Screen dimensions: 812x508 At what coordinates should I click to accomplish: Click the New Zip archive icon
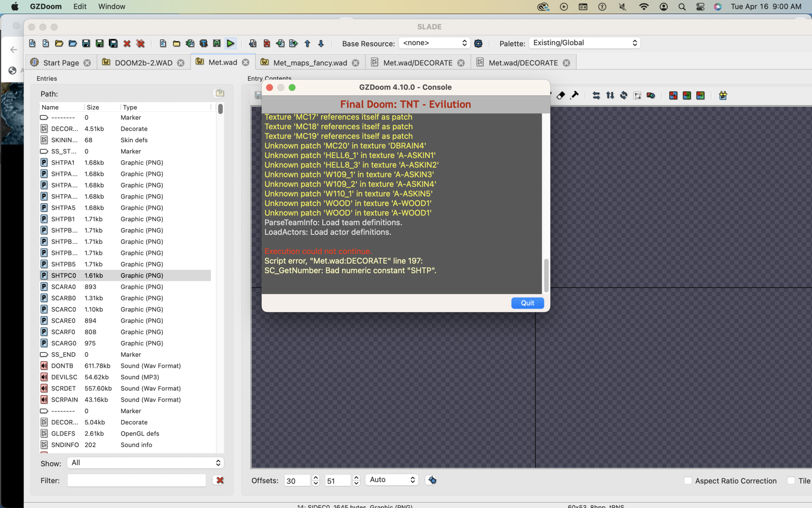coord(46,43)
